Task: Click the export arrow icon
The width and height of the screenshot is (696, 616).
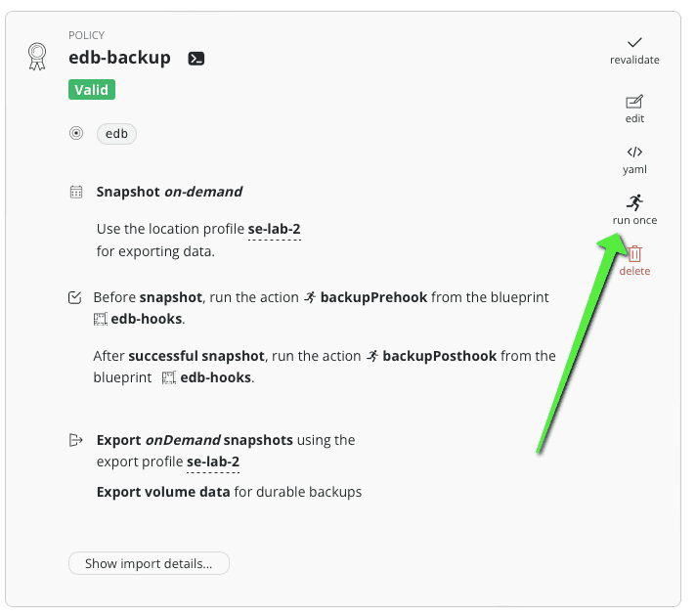Action: tap(76, 440)
